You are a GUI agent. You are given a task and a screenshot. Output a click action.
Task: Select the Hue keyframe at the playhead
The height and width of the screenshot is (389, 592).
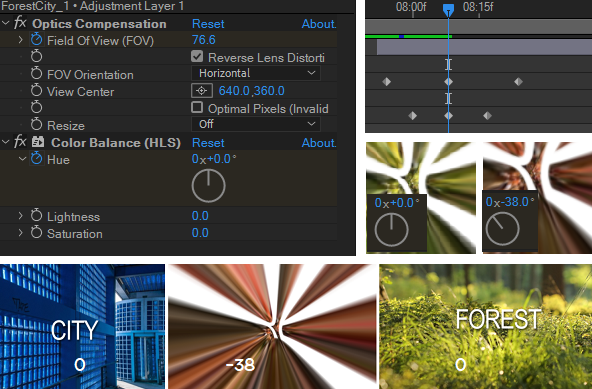(448, 116)
